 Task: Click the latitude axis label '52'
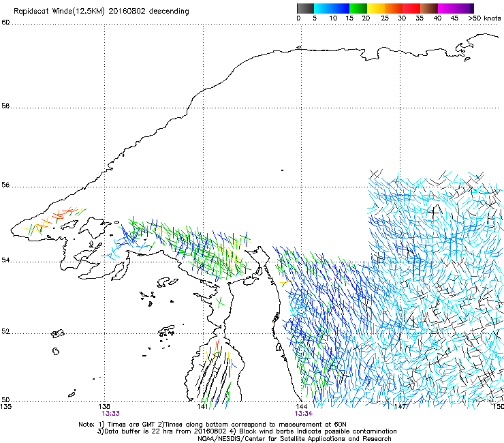(5, 331)
